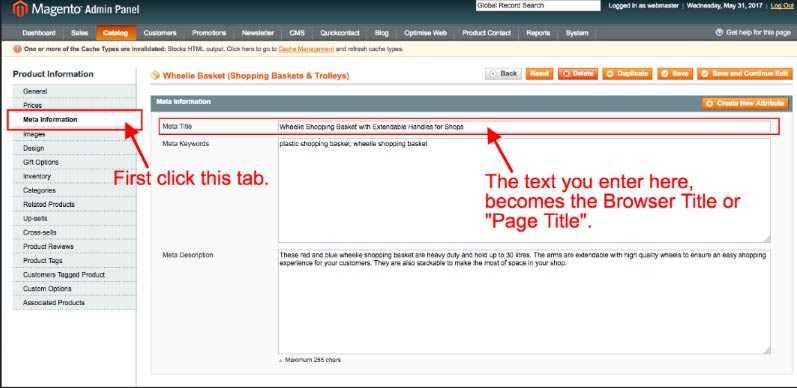Screen dimensions: 797x388
Task: Select the Gift Options tab
Action: [x=74, y=162]
